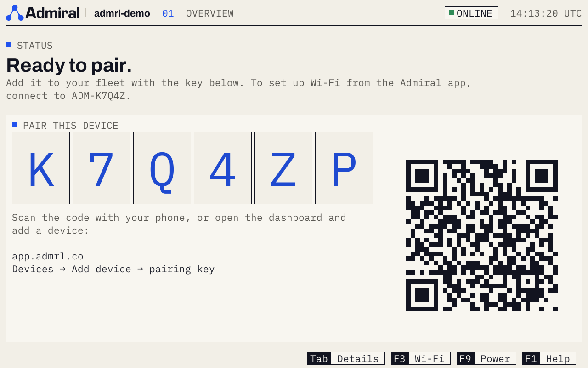Click the pairing key tile Z
This screenshot has height=368, width=588.
(x=283, y=168)
